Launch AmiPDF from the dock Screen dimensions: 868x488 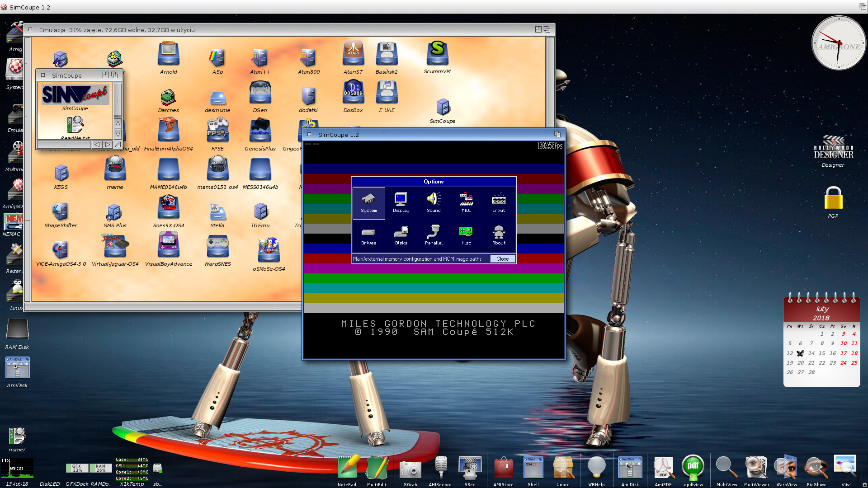point(663,471)
